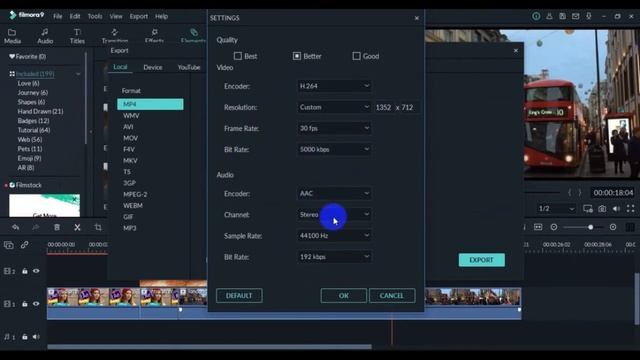Click the save project icon in title bar

coord(562,16)
